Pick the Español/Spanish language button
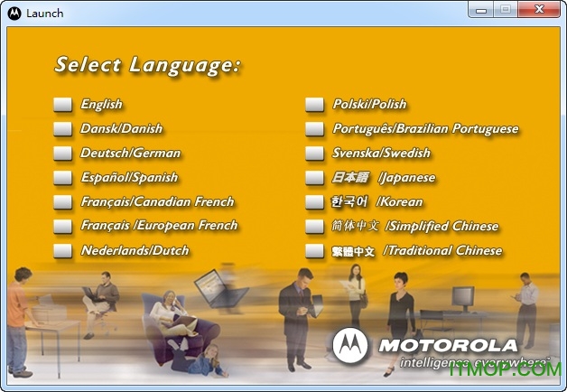 pos(62,178)
